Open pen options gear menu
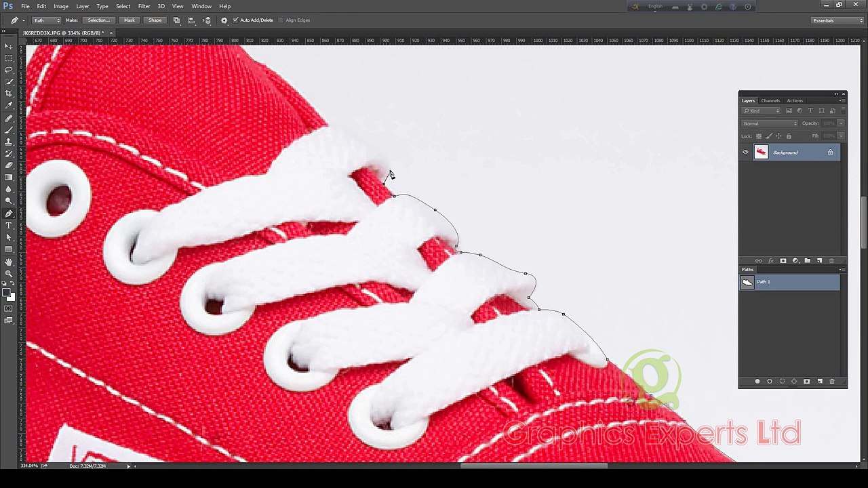The image size is (868, 488). [224, 20]
